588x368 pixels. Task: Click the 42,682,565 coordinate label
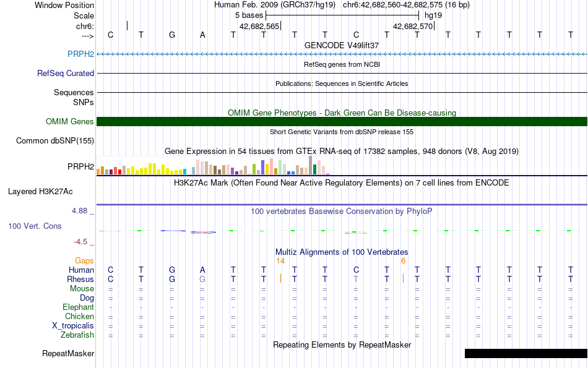259,26
